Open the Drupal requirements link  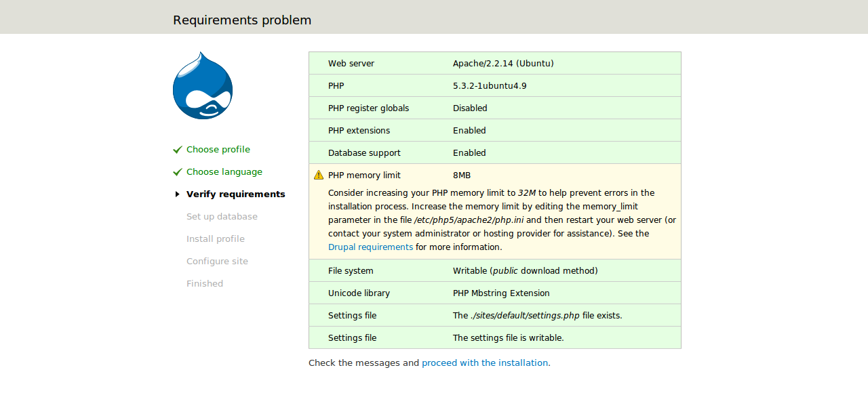coord(370,247)
